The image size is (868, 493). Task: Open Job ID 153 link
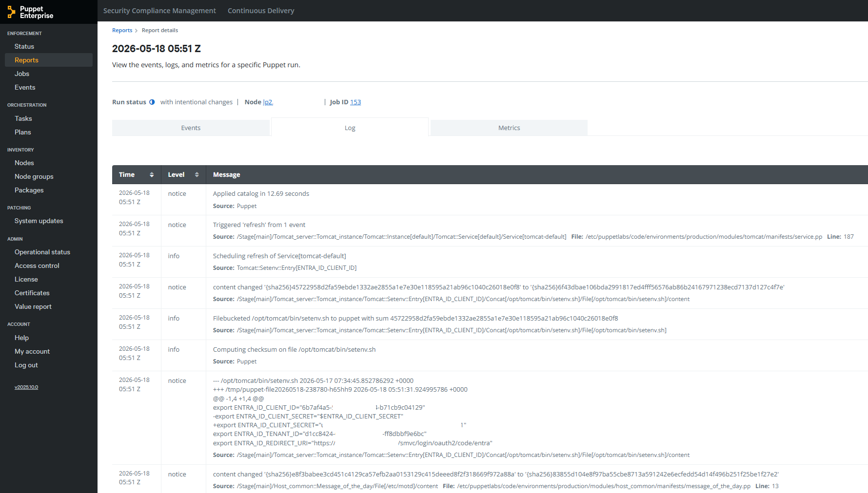point(355,102)
